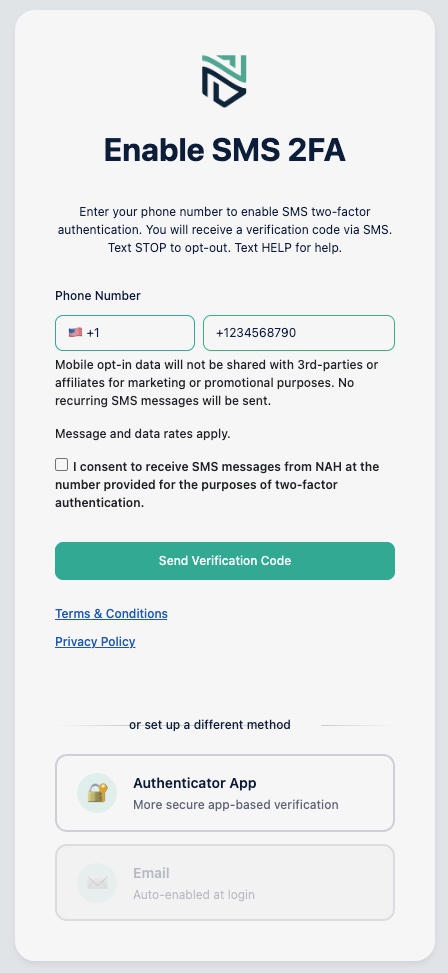Open the Terms & Conditions link
This screenshot has height=973, width=448.
111,614
